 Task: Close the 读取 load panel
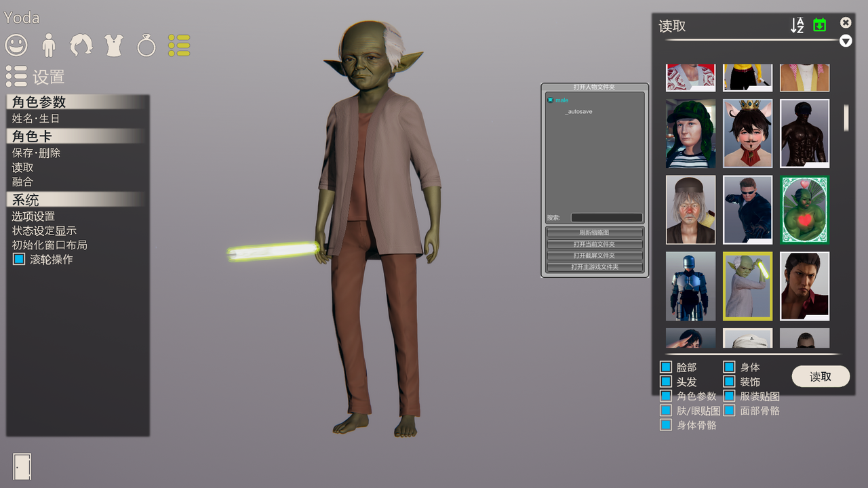tap(846, 22)
